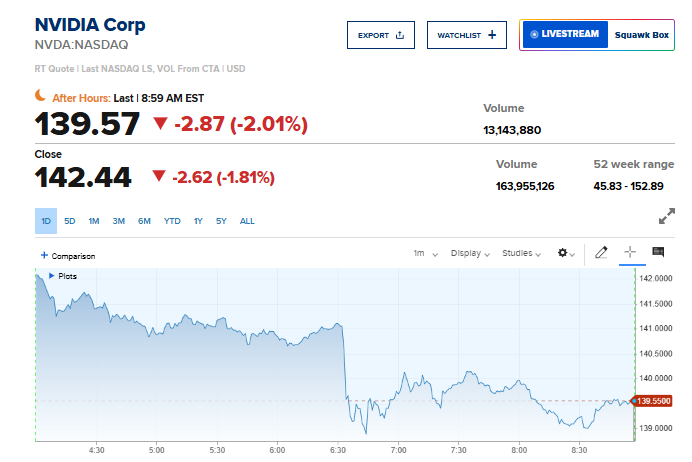
Task: Click the chart comment annotation icon
Action: [x=658, y=253]
